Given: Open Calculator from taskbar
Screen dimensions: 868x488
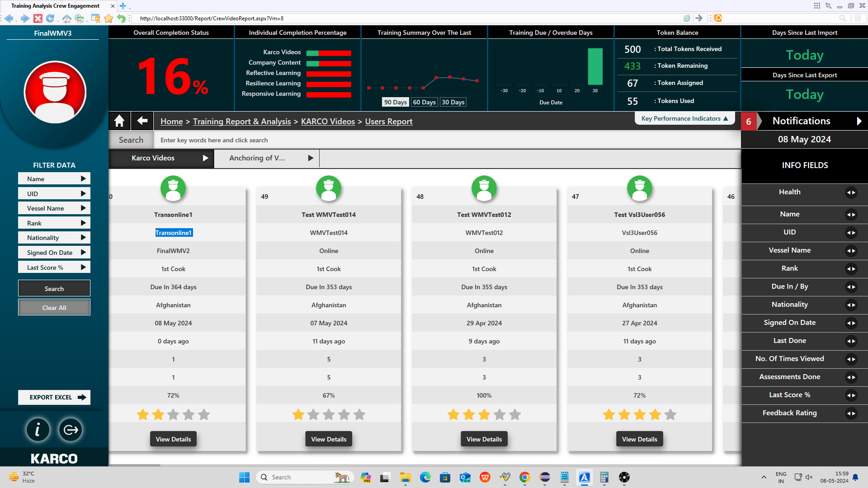Looking at the screenshot, I should click(604, 477).
